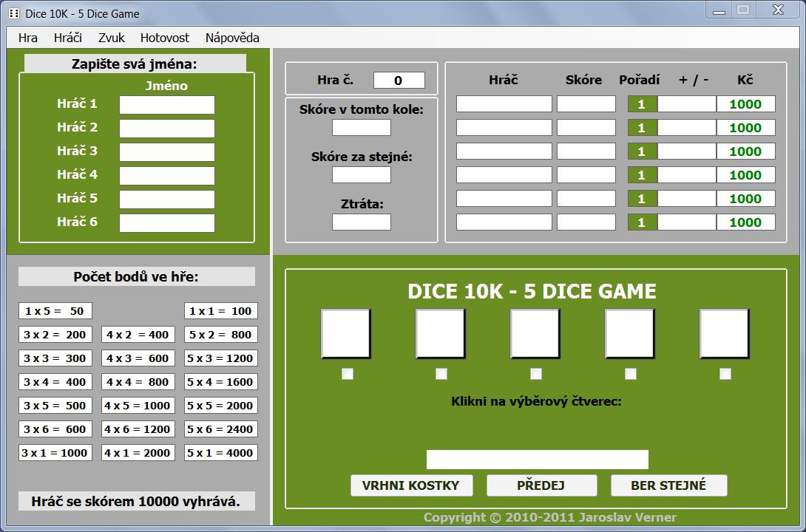Screen dimensions: 806x532
Task: Click the fourth dice square
Action: point(630,334)
